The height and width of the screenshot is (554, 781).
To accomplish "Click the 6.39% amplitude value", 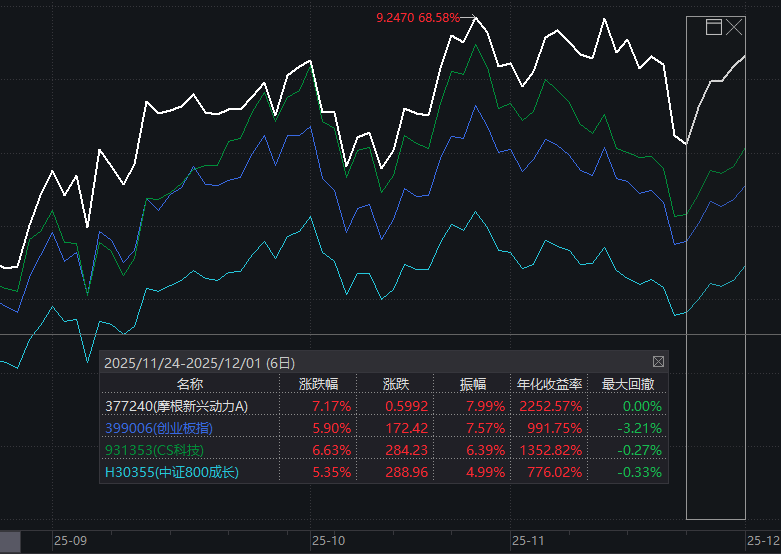I will tap(486, 450).
